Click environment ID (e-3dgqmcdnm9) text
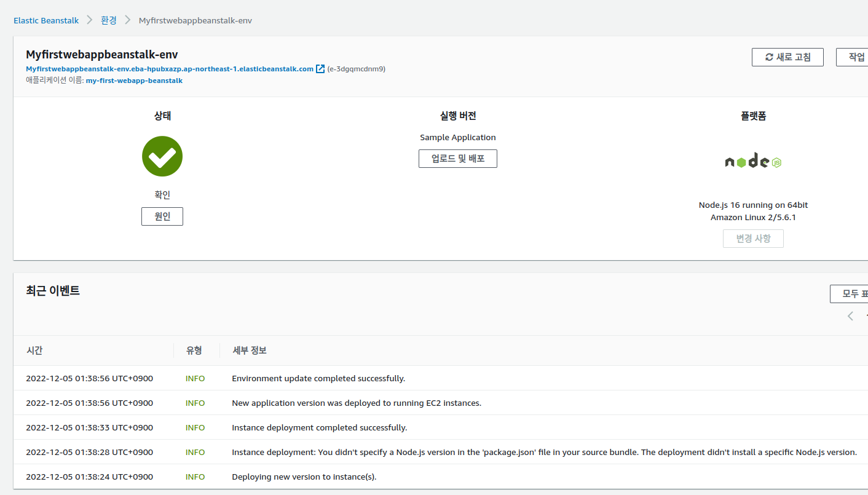Image resolution: width=868 pixels, height=495 pixels. [357, 69]
